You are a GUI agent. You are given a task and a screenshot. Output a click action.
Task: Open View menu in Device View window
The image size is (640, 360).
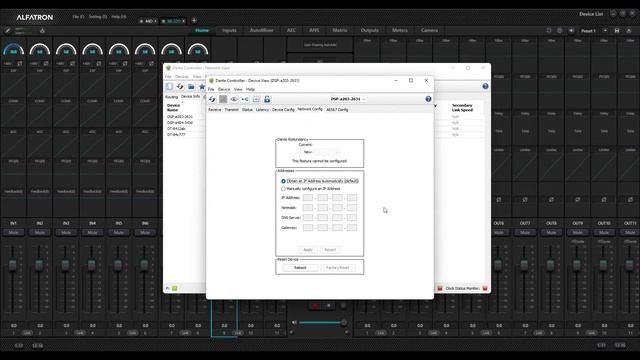coord(238,89)
